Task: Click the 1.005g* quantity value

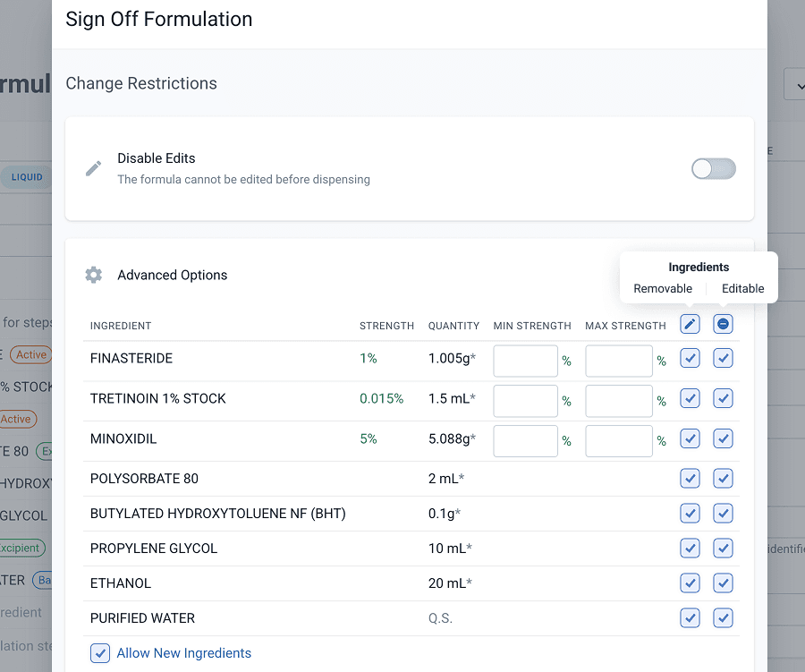Action: click(x=452, y=358)
